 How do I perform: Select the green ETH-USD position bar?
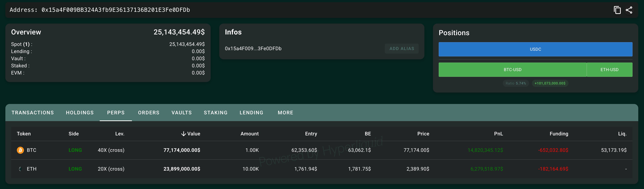609,70
